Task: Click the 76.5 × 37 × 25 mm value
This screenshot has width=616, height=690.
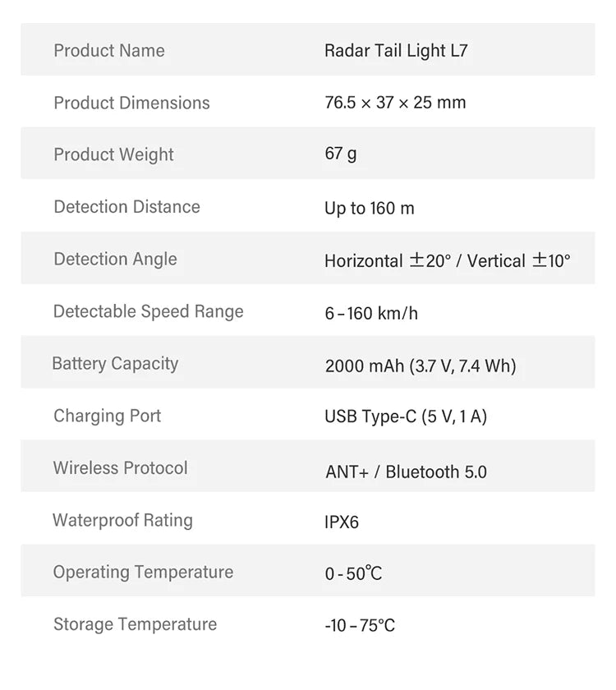Action: (x=395, y=103)
